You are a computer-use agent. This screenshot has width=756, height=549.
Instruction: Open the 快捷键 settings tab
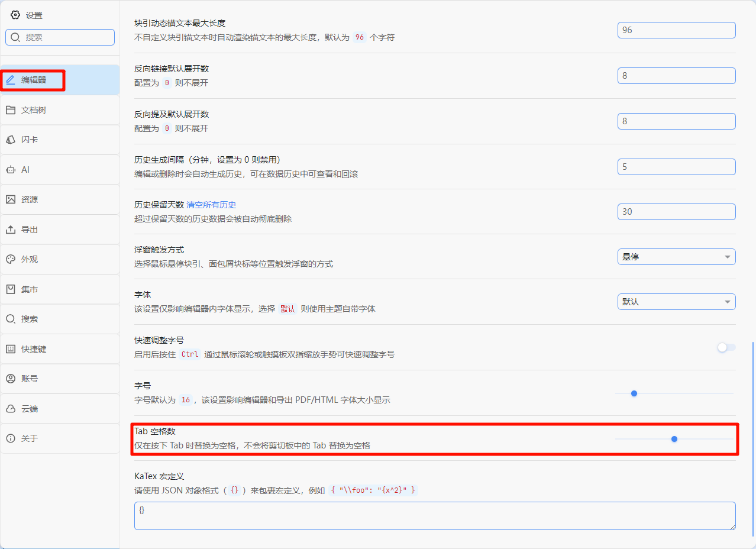34,349
